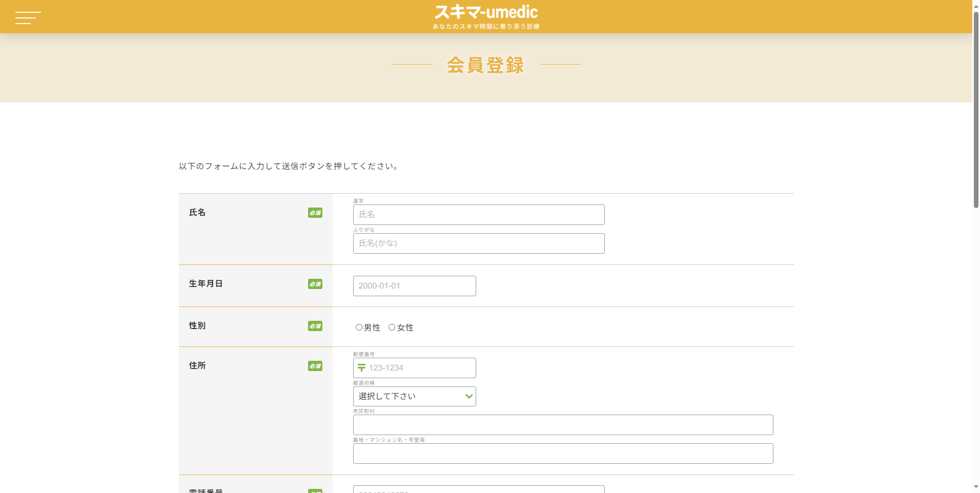Click the 氏名 kanji name field
Image resolution: width=980 pixels, height=493 pixels.
click(478, 215)
